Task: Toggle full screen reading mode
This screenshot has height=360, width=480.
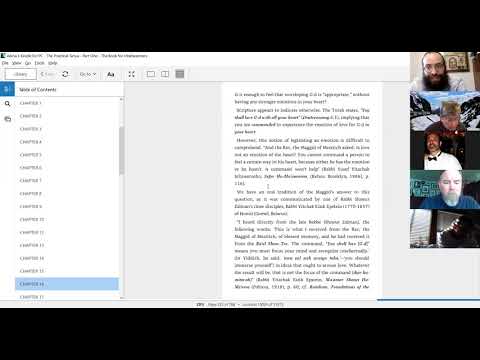Action: pos(132,74)
